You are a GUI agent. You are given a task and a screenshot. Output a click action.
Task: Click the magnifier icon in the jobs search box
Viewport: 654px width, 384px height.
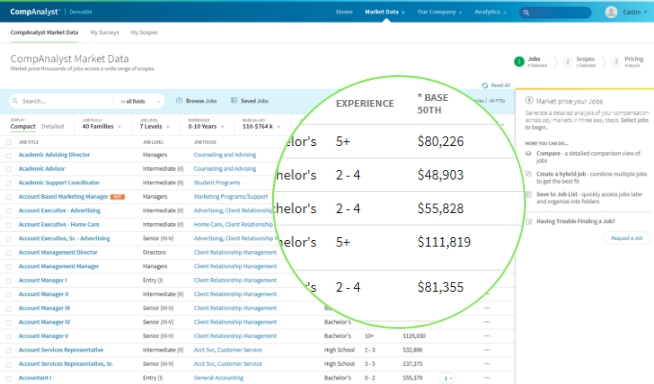[x=15, y=101]
